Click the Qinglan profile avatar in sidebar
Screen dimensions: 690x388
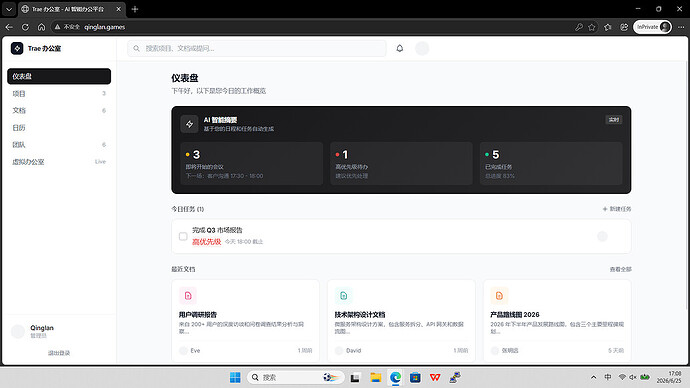pos(18,331)
